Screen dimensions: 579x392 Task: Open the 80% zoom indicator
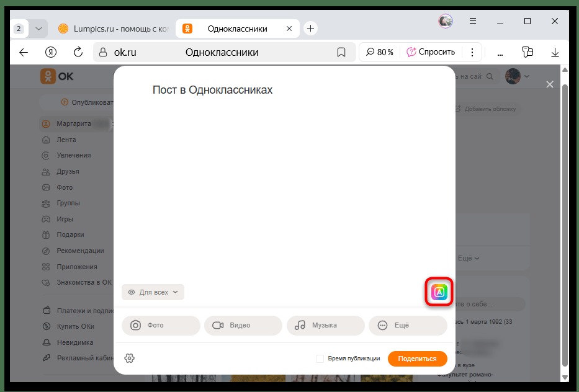click(380, 52)
